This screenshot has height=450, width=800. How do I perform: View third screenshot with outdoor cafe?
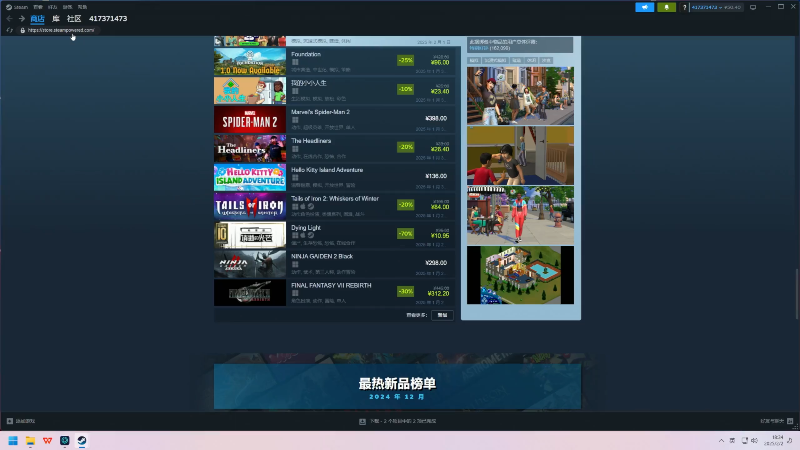tap(520, 215)
